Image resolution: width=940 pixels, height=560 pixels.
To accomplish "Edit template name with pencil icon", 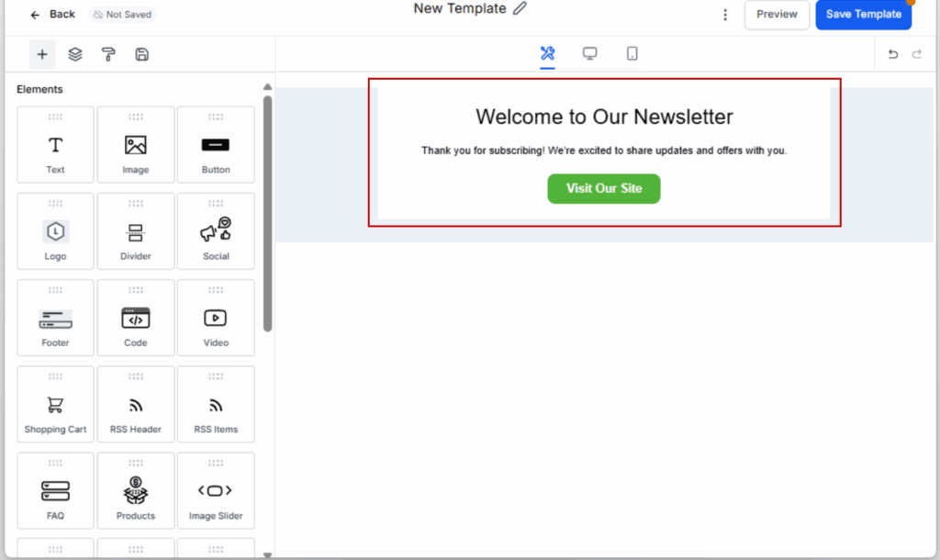I will 520,8.
